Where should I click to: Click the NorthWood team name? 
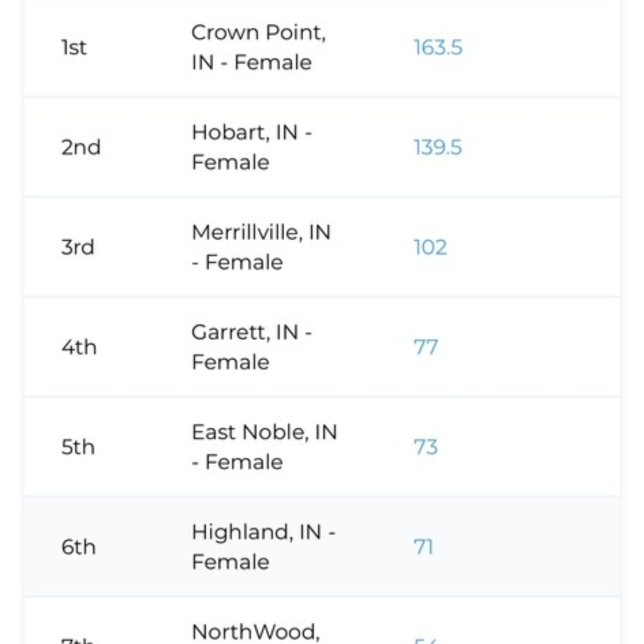coord(255,632)
